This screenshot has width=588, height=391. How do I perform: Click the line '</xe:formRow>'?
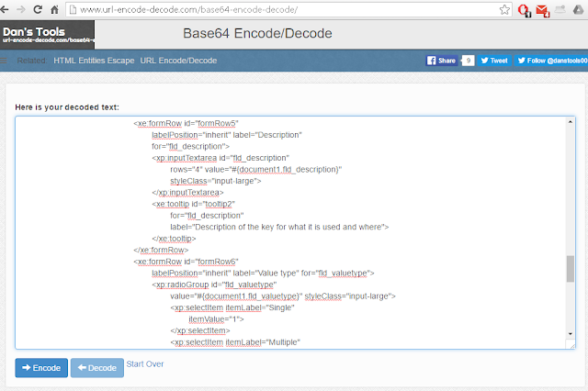click(x=161, y=250)
